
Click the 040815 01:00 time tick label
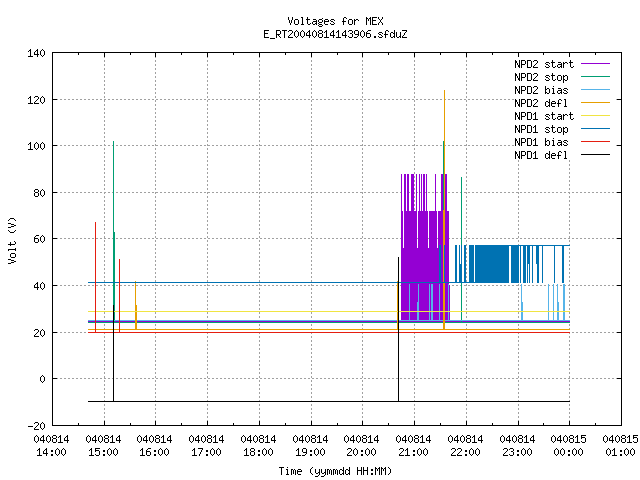point(620,446)
